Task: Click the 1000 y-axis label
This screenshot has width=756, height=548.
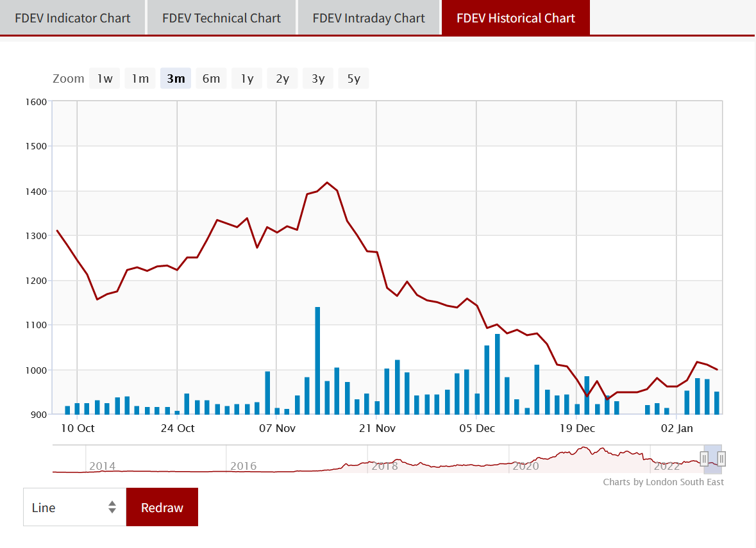Action: click(36, 370)
